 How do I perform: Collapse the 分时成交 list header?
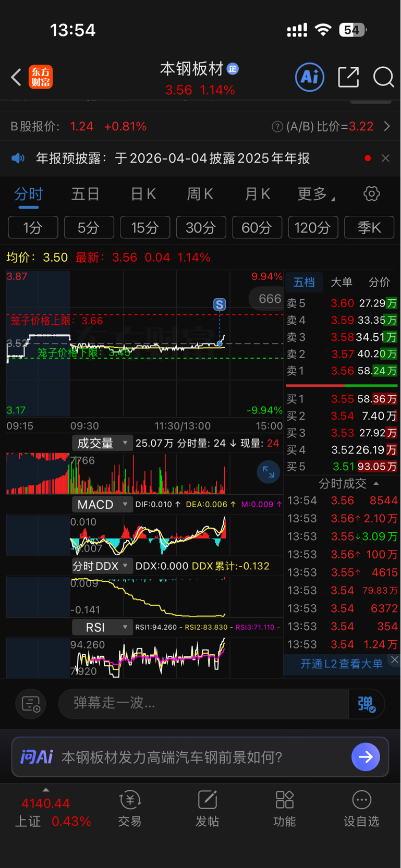[348, 483]
